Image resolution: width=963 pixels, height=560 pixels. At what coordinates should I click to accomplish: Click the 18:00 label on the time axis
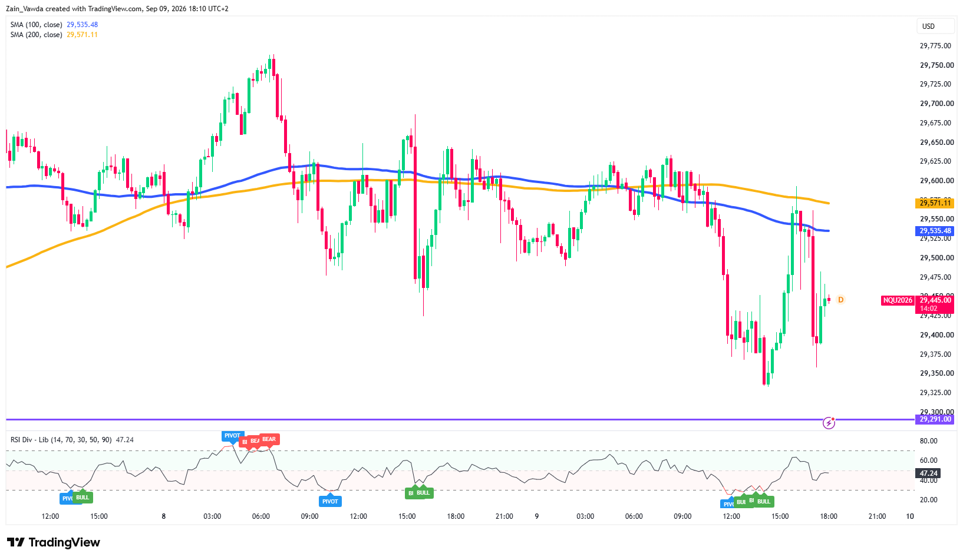(829, 516)
